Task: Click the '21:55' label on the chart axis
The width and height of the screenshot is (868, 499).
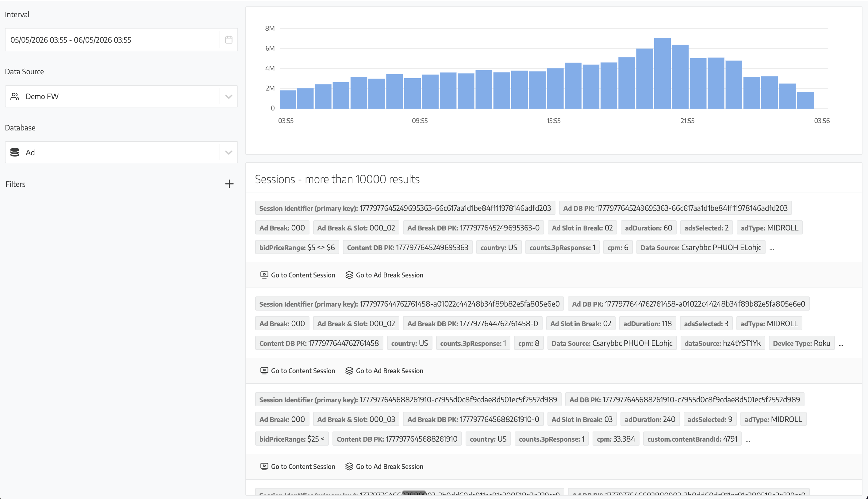Action: click(687, 121)
